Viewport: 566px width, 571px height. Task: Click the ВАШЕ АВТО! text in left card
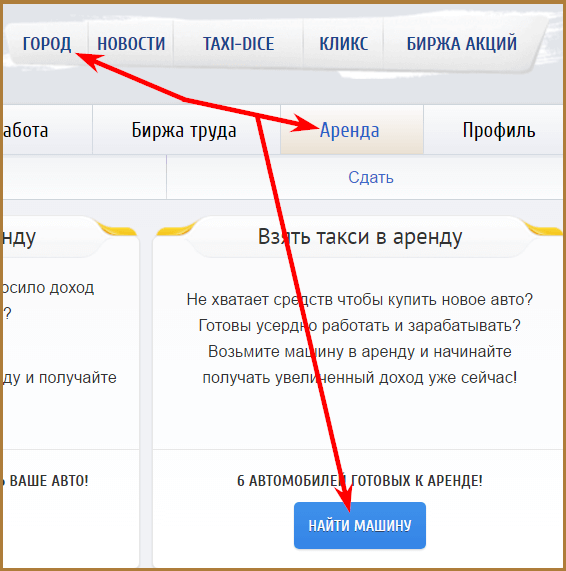[x=49, y=481]
